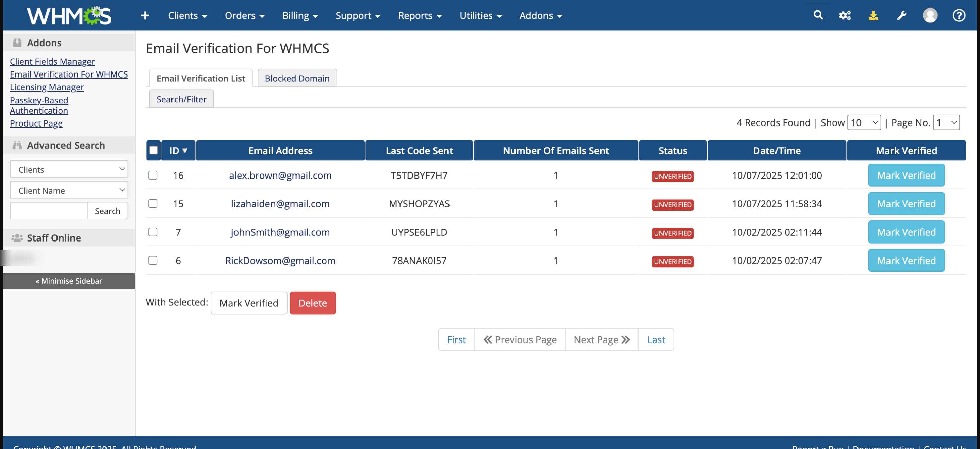This screenshot has height=449, width=980.
Task: Click the yellow download update icon
Action: 873,16
